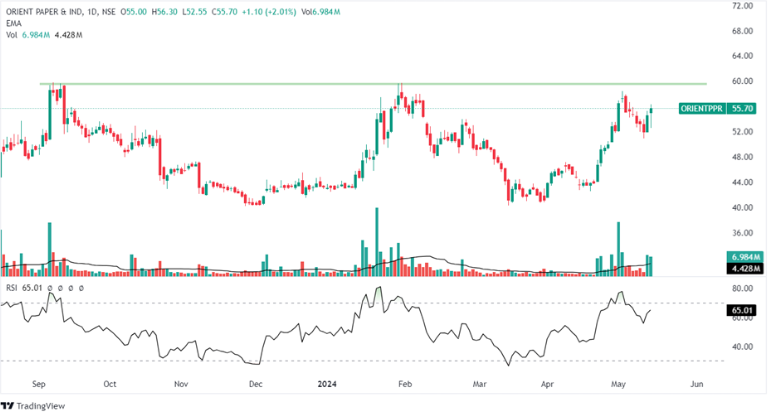Click the 60.00 price axis level
The image size is (768, 415).
742,81
